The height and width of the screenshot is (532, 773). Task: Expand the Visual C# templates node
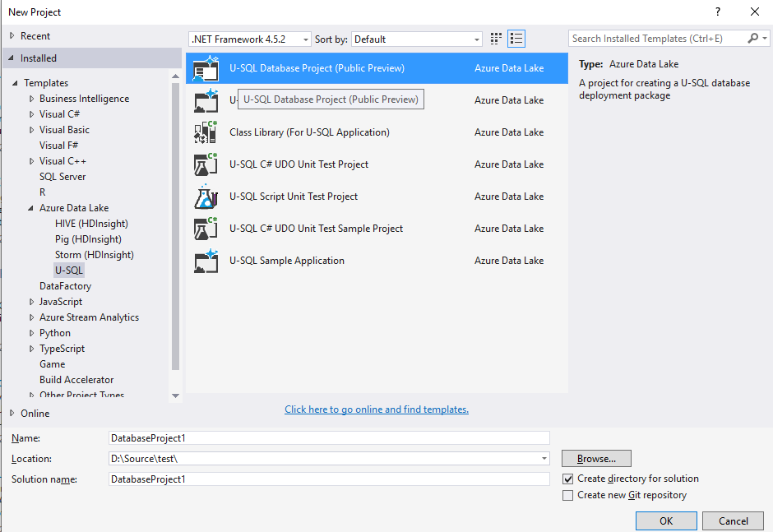coord(30,113)
